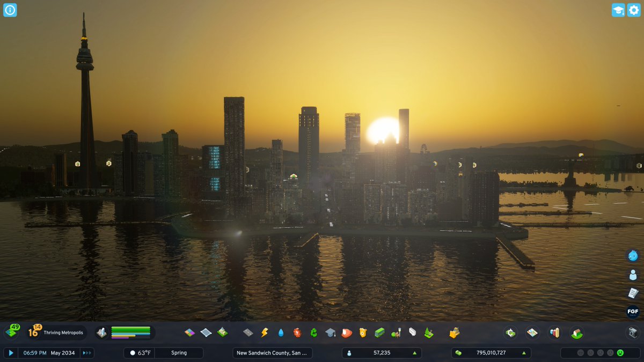Expand the money trend arrow
The width and height of the screenshot is (644, 362).
(524, 353)
